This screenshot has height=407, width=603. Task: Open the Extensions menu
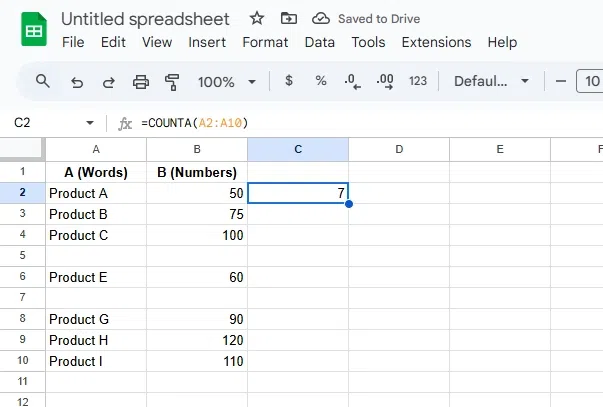(436, 42)
